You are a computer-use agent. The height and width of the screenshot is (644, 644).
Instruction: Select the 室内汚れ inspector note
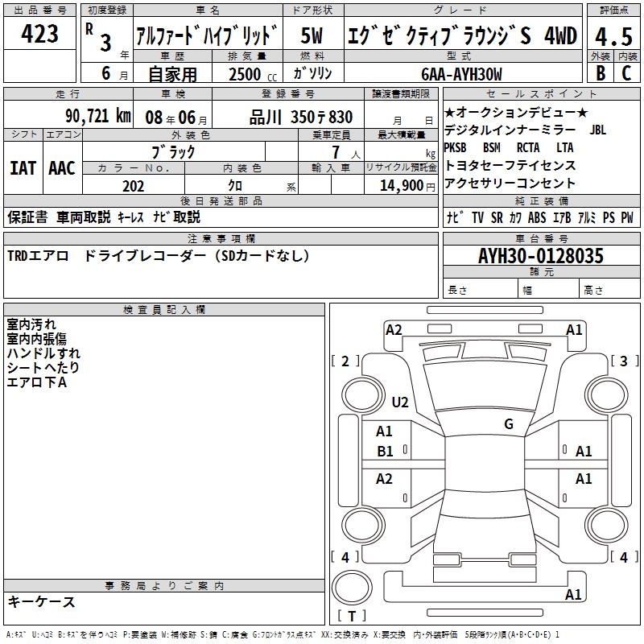[31, 324]
